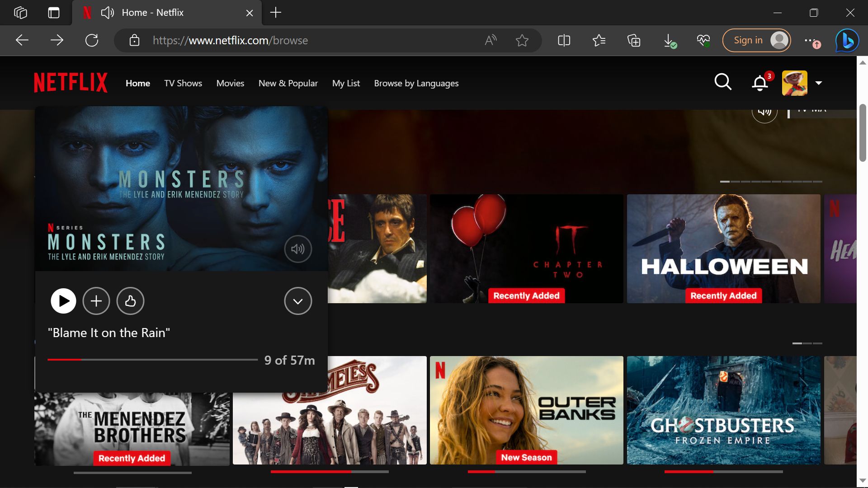Click the Netflix logo
The image size is (868, 488).
pyautogui.click(x=71, y=83)
